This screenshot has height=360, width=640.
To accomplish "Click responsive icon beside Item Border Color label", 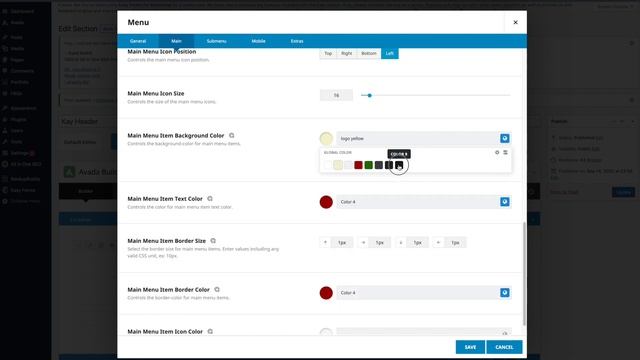I will [x=217, y=290].
